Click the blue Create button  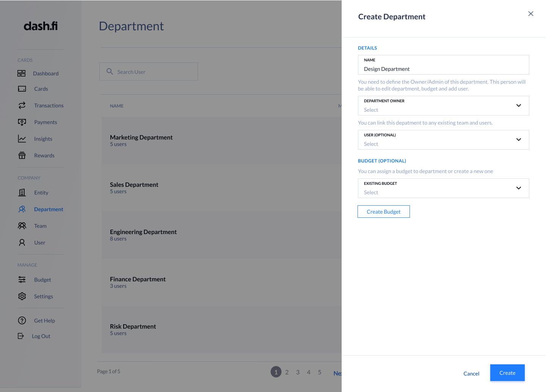tap(507, 373)
